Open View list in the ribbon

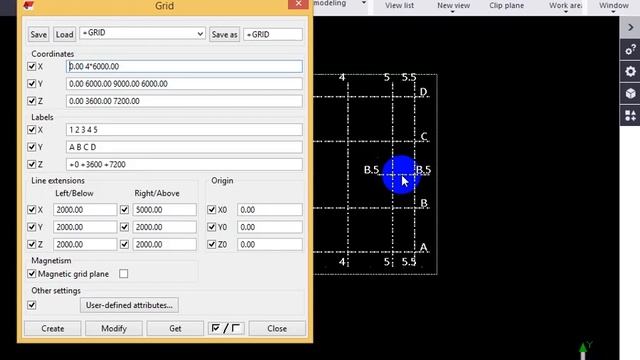tap(399, 6)
